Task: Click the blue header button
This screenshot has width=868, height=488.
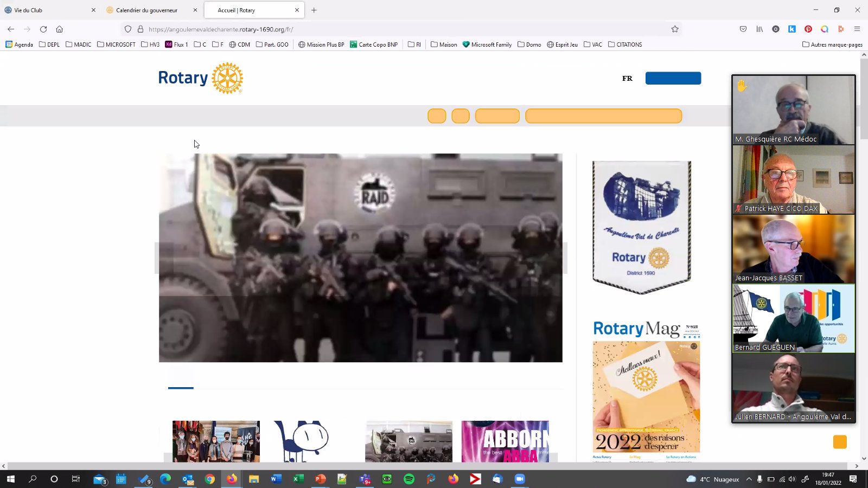Action: [x=673, y=78]
